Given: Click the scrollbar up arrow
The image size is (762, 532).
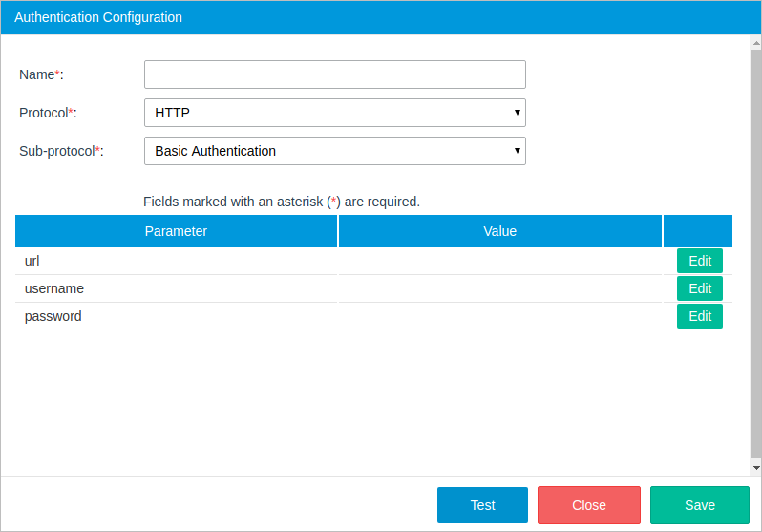Looking at the screenshot, I should pyautogui.click(x=755, y=42).
